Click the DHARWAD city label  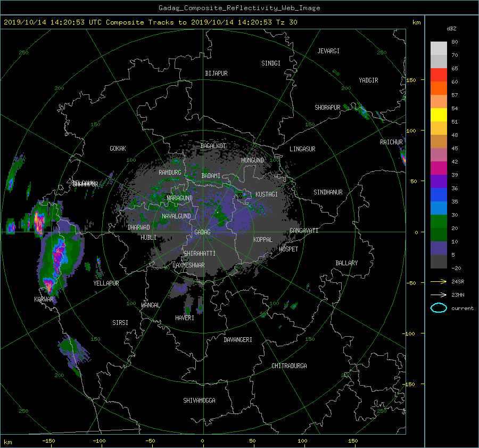pos(139,227)
